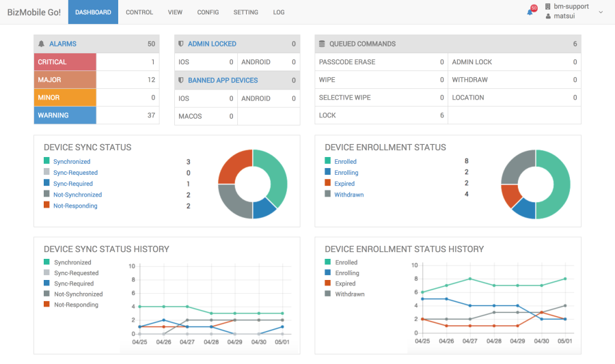Click the WIPE queued command
This screenshot has width=615, height=364.
coord(381,79)
